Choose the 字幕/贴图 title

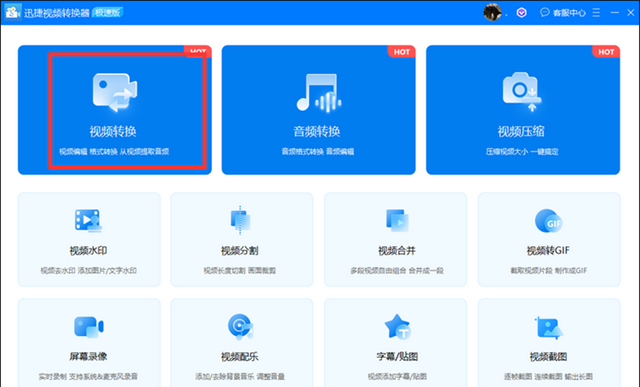point(397,356)
